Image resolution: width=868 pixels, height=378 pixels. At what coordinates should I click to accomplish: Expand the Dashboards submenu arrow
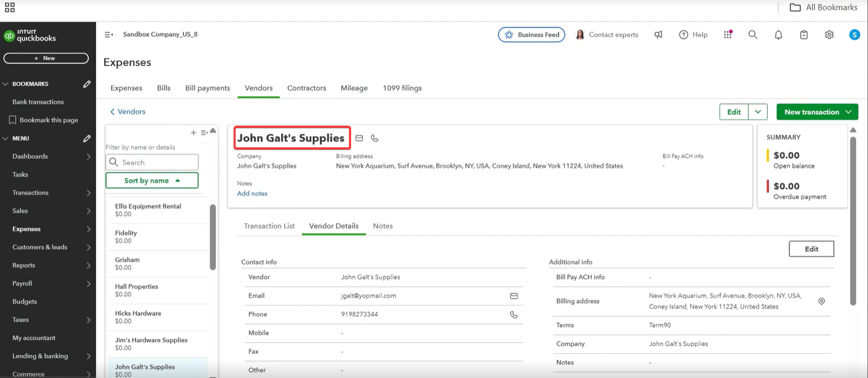tap(88, 157)
